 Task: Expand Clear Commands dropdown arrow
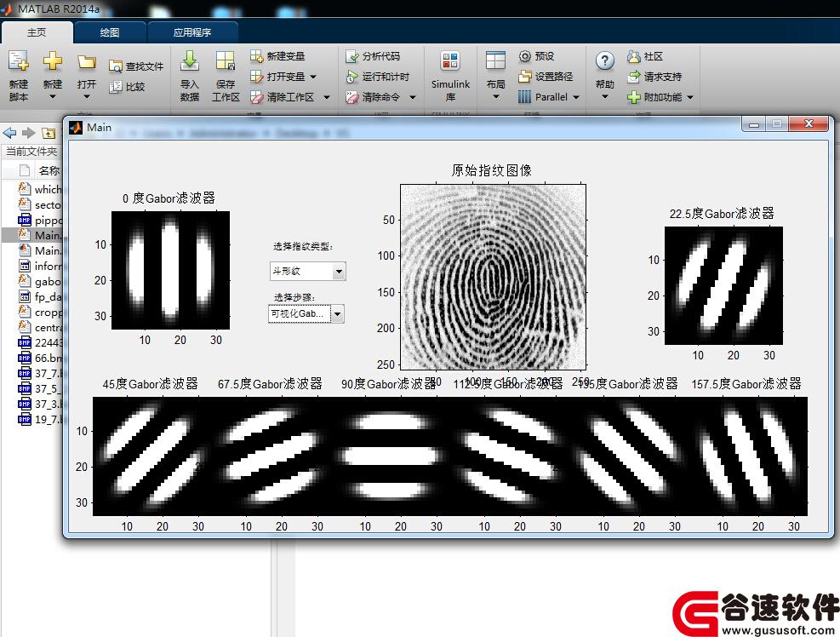tap(413, 98)
